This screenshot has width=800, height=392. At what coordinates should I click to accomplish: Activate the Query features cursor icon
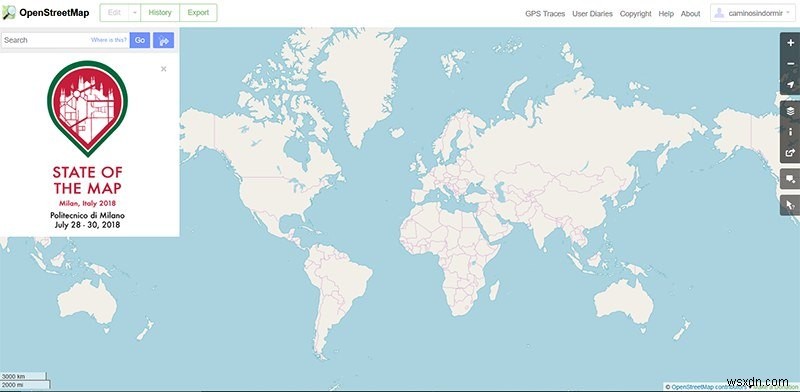tap(790, 205)
